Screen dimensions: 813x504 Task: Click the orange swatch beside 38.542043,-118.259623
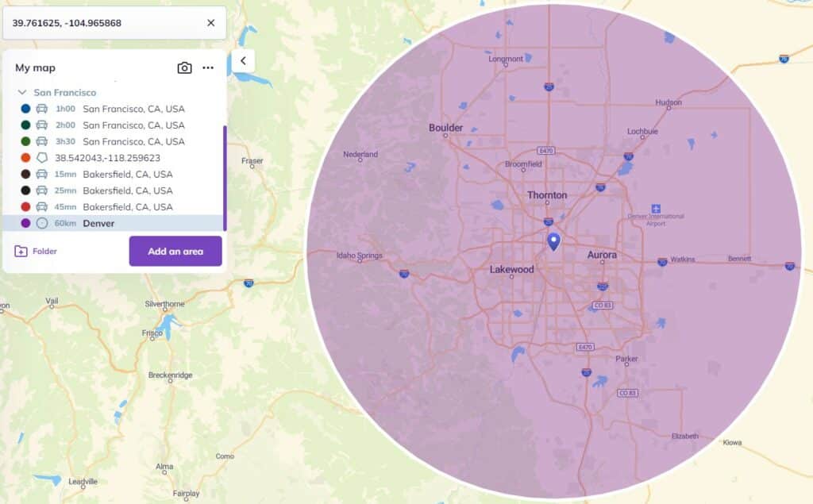click(25, 158)
